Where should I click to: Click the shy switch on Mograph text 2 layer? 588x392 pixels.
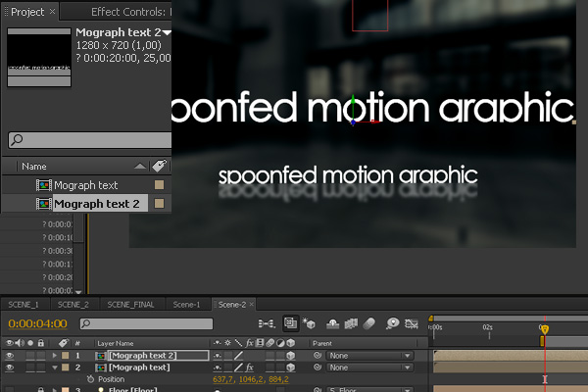tap(218, 355)
